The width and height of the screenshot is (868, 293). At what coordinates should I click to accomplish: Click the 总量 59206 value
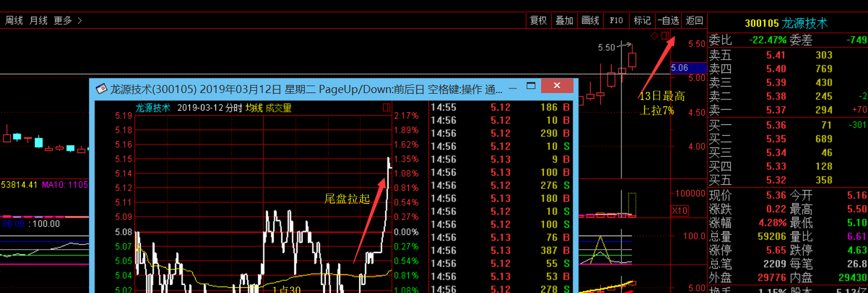[772, 236]
